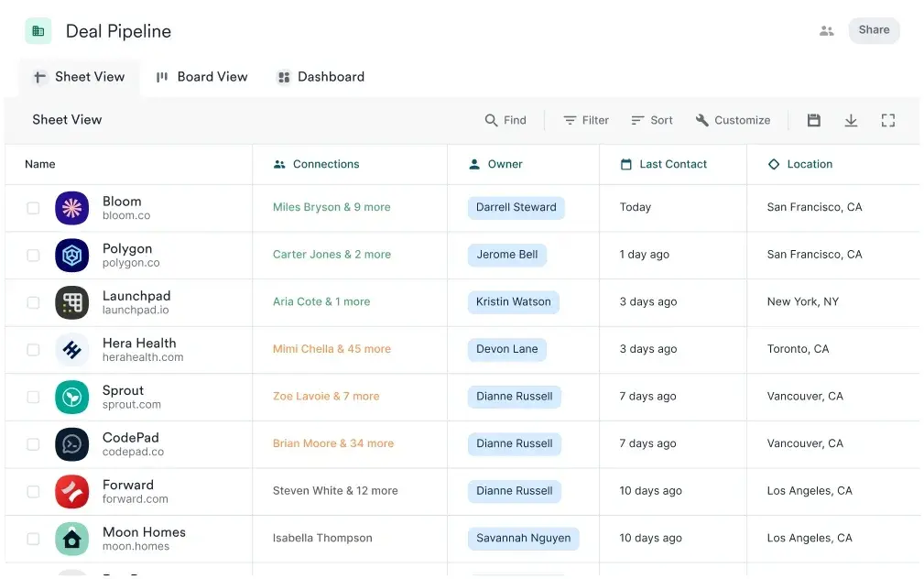This screenshot has width=924, height=579.
Task: Switch to the Board View tab
Action: click(201, 77)
